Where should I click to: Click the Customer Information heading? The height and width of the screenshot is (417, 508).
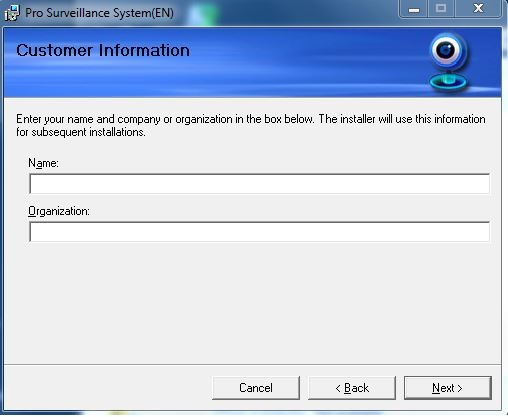point(103,51)
